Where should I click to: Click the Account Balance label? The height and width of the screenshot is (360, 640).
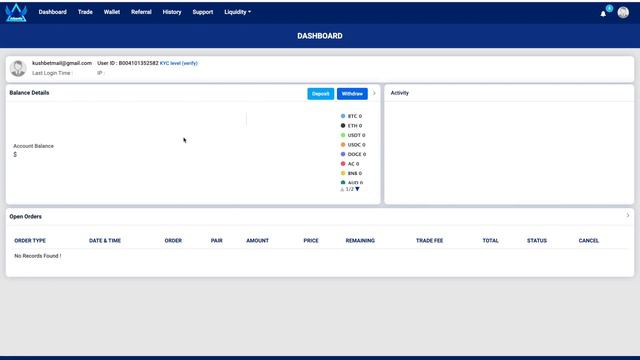33,146
